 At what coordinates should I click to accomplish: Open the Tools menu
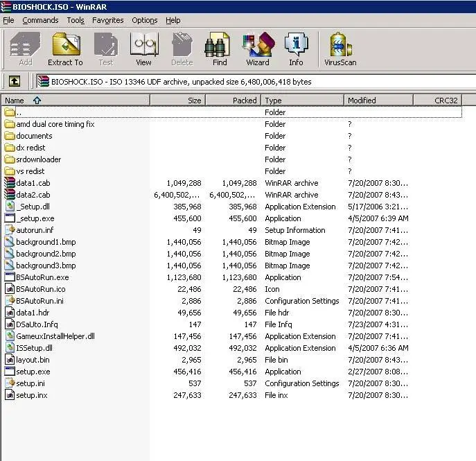coord(76,20)
